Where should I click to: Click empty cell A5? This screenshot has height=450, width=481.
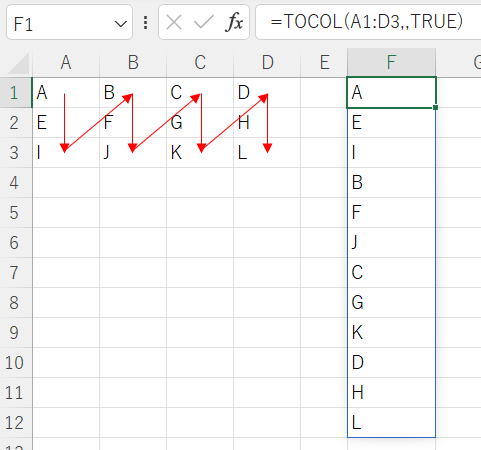66,212
